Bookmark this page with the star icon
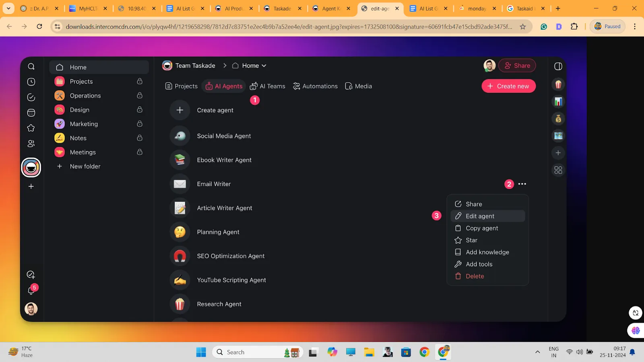This screenshot has width=644, height=362. (x=523, y=27)
